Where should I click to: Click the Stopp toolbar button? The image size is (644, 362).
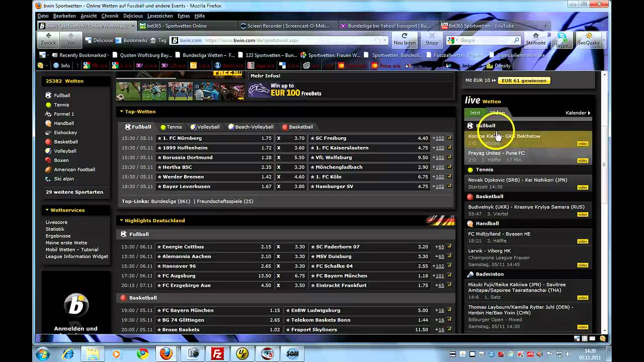[x=432, y=39]
